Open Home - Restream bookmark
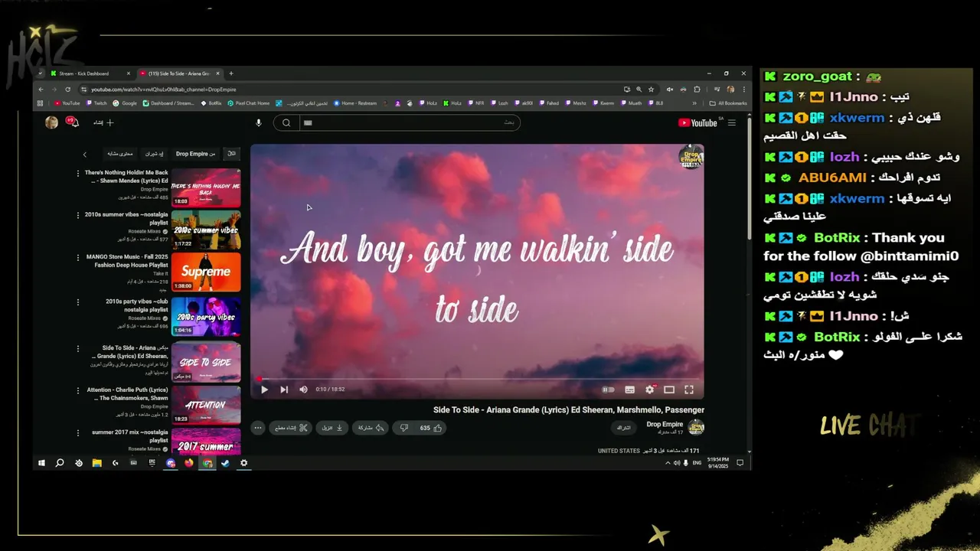Viewport: 980px width, 551px height. [x=355, y=103]
